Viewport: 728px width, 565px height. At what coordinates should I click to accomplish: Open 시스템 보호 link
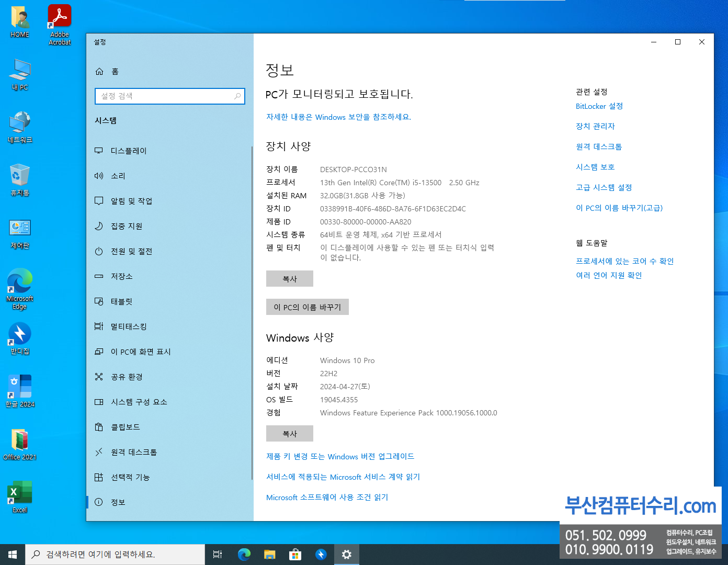click(x=595, y=167)
